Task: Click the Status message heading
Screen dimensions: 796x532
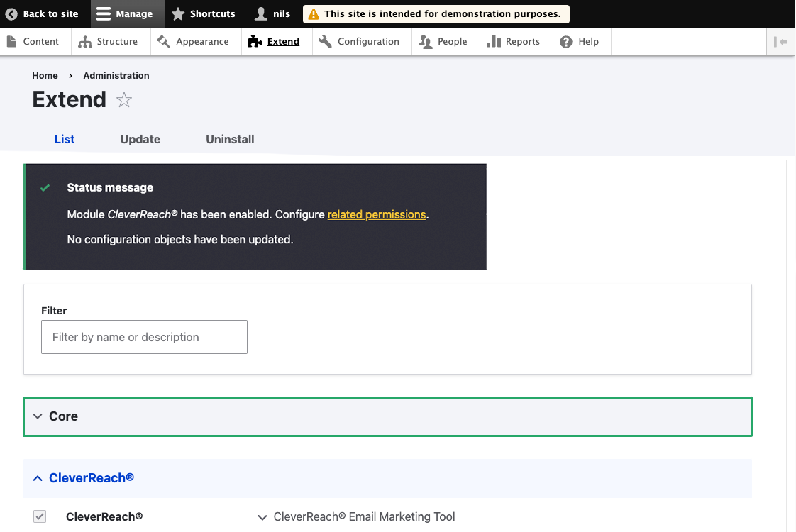Action: [x=110, y=187]
